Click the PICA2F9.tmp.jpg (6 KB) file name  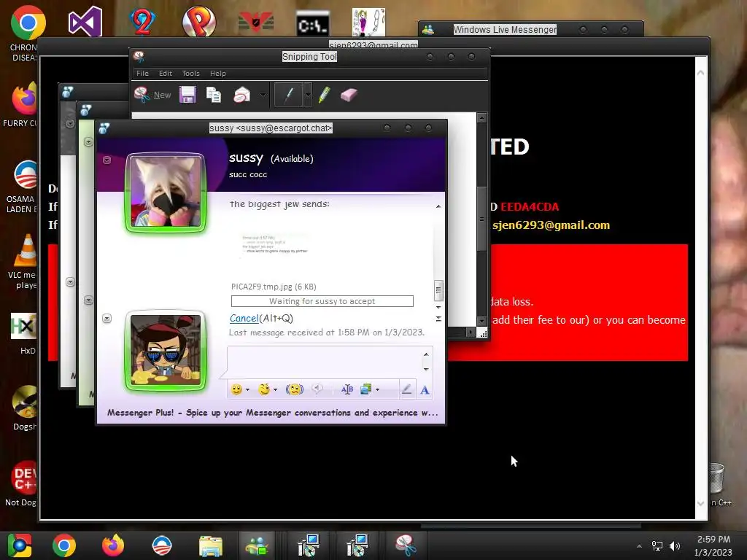pyautogui.click(x=274, y=287)
